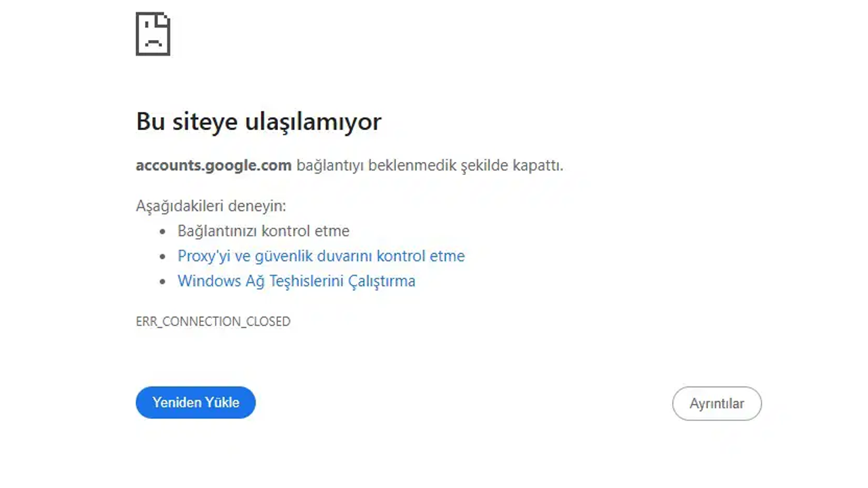Click the bullet before Windows Ağ Teşhislerini
868x488 pixels.
tap(163, 281)
